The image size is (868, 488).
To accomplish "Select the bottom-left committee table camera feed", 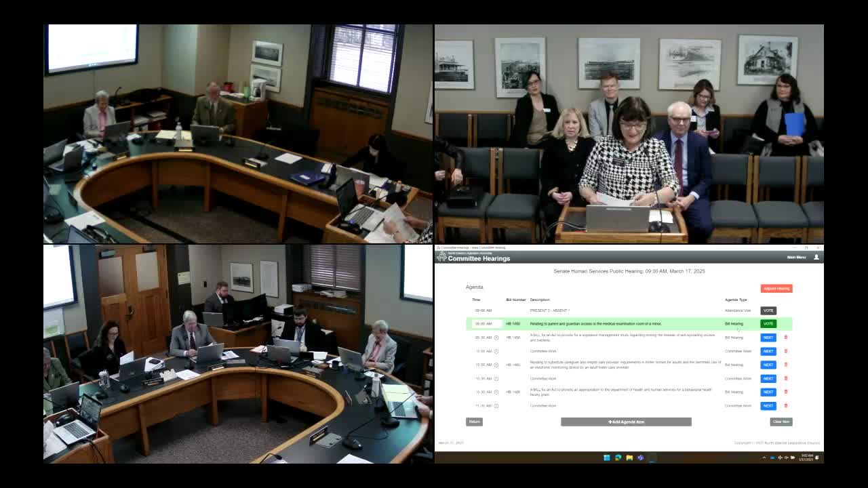I will 238,354.
